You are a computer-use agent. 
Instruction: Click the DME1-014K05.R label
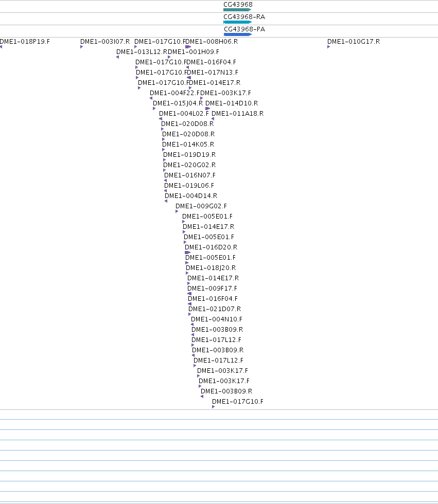pyautogui.click(x=188, y=145)
